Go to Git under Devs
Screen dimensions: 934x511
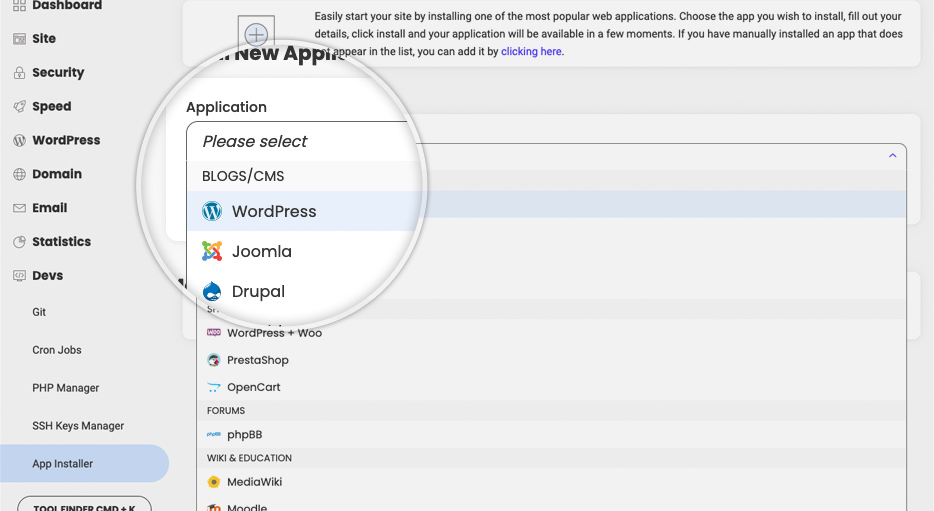[39, 312]
